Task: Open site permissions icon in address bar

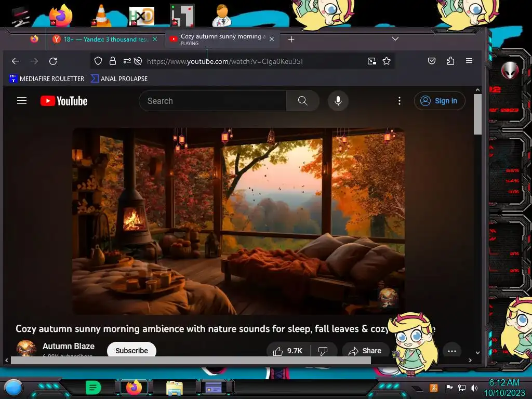Action: coord(127,61)
